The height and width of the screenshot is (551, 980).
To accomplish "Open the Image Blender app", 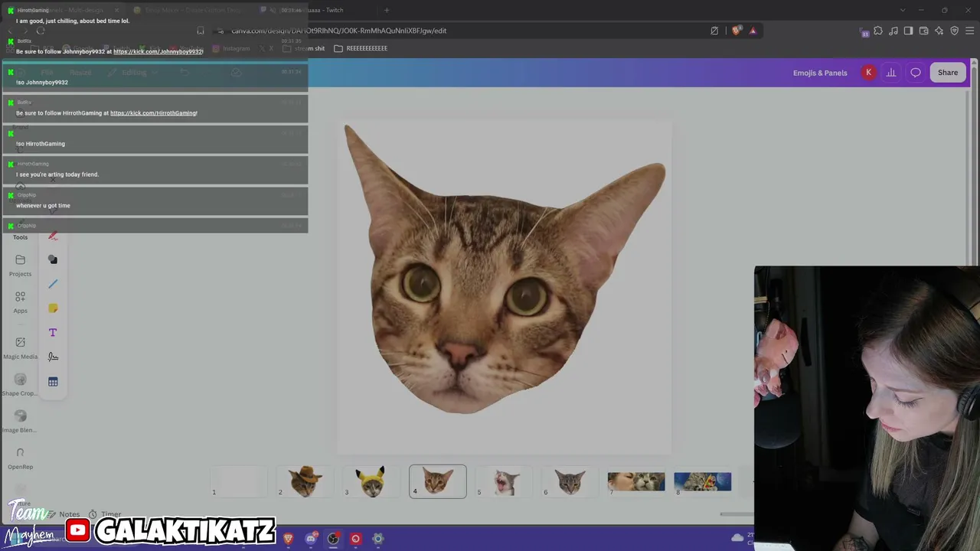I will pyautogui.click(x=20, y=422).
